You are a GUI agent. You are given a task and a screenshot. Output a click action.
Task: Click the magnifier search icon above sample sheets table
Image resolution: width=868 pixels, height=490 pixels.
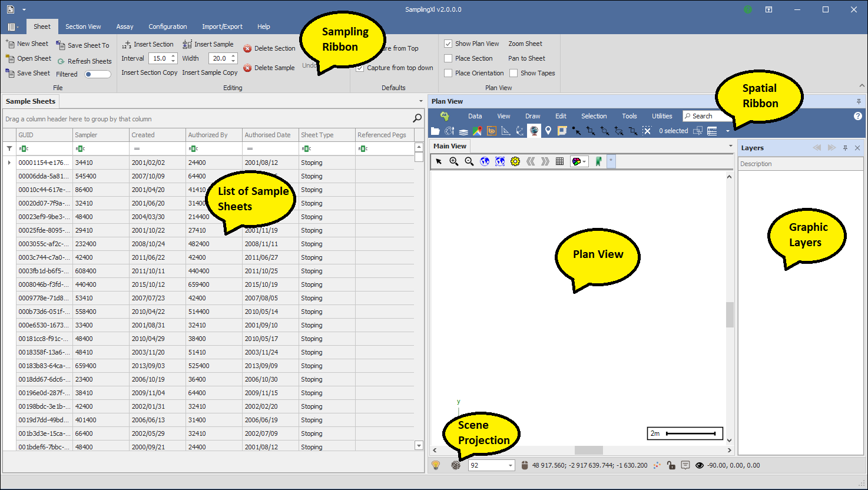coord(418,118)
